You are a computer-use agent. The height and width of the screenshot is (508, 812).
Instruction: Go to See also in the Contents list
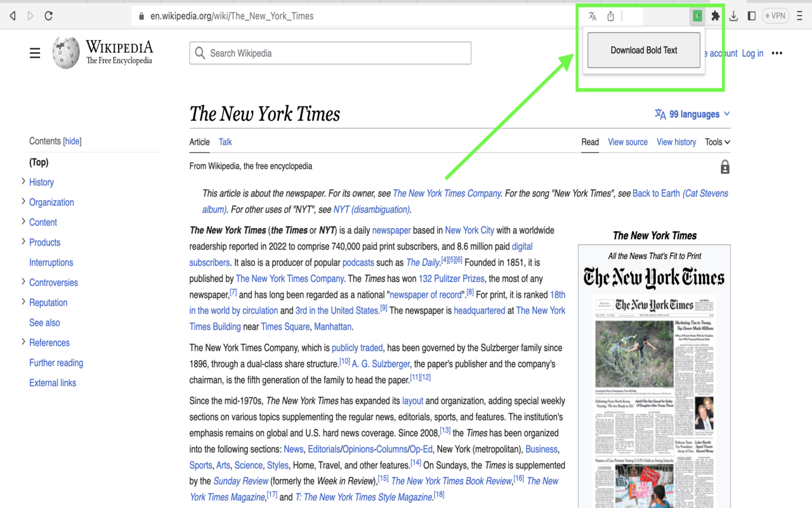44,323
